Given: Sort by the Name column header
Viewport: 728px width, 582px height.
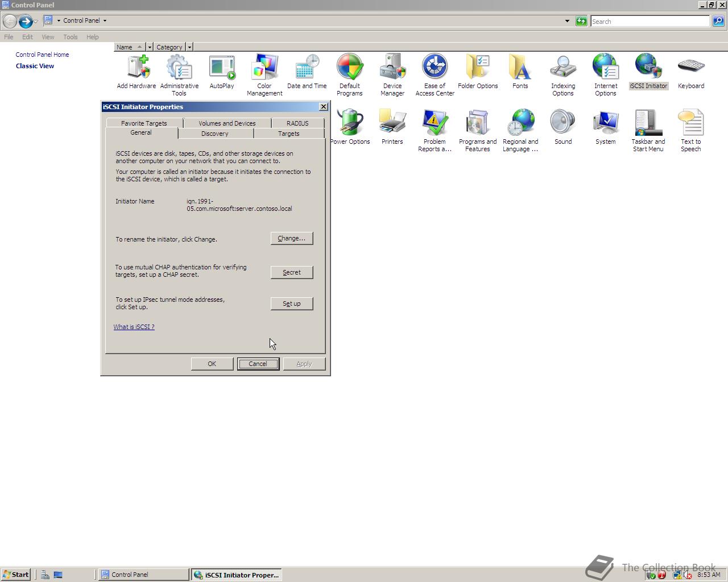Looking at the screenshot, I should pyautogui.click(x=130, y=47).
